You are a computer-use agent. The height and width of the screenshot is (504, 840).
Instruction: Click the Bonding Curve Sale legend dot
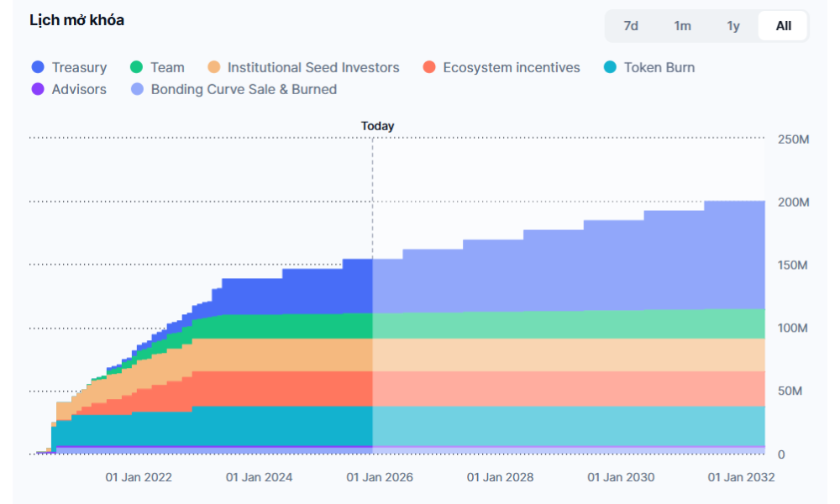(x=137, y=89)
